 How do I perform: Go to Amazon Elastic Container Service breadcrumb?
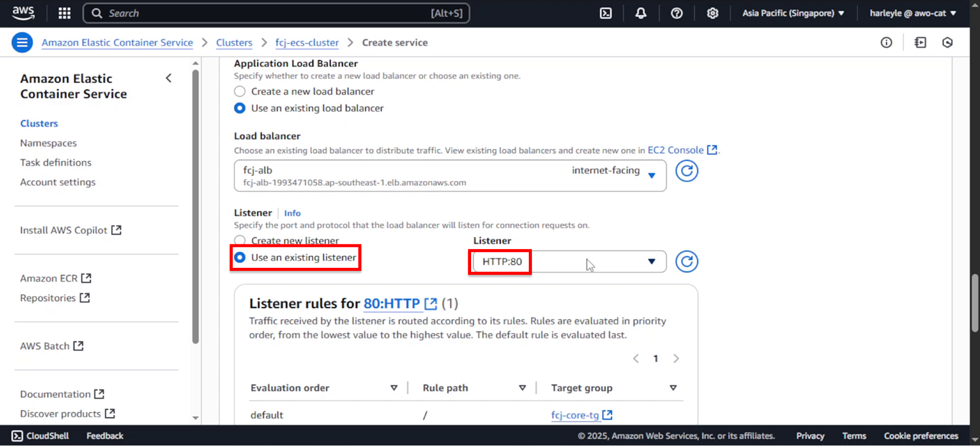(x=117, y=43)
